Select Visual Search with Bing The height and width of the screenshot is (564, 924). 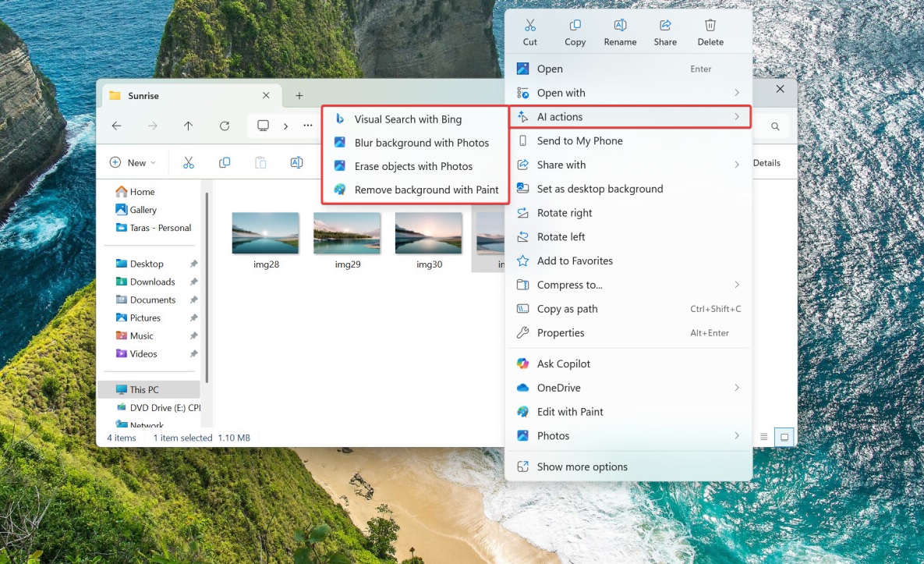(x=416, y=119)
